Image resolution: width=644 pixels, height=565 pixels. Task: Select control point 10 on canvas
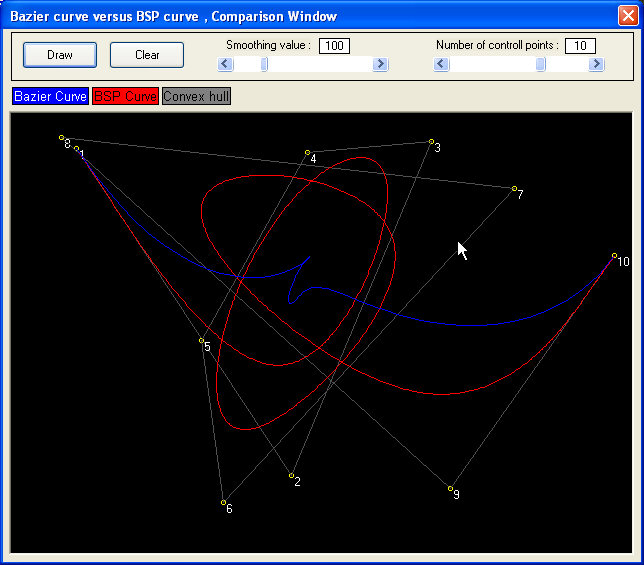point(614,256)
